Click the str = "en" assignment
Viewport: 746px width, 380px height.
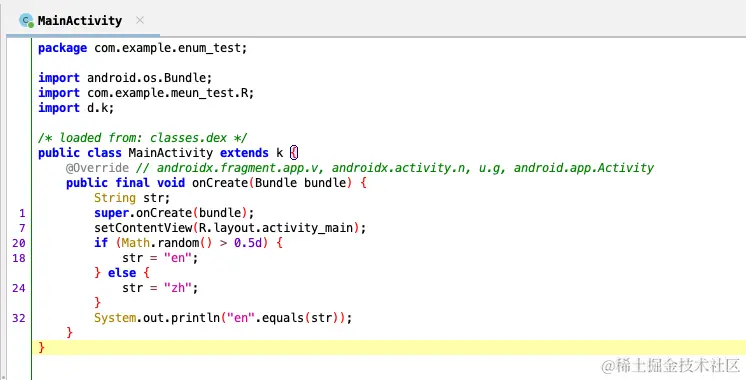160,258
